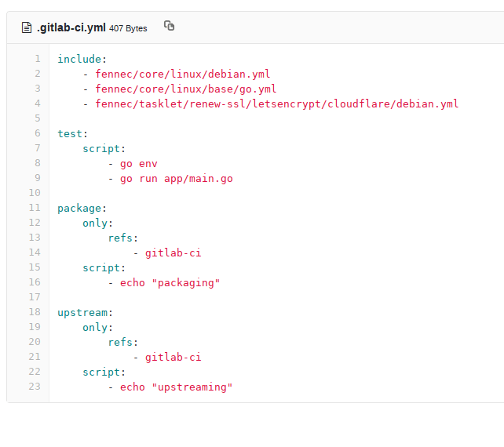Image resolution: width=504 pixels, height=447 pixels.
Task: Select line number 9
Action: coord(38,178)
